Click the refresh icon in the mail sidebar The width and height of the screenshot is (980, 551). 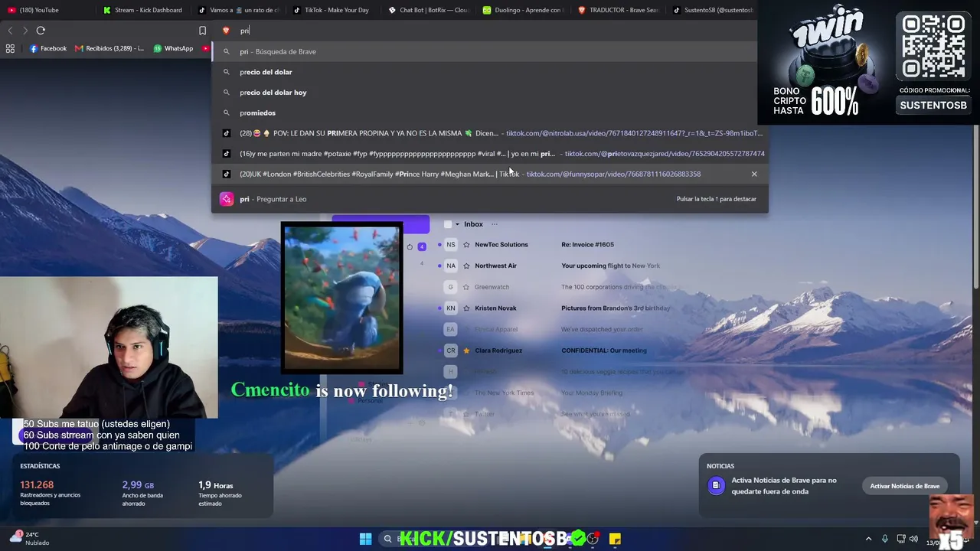click(x=410, y=246)
